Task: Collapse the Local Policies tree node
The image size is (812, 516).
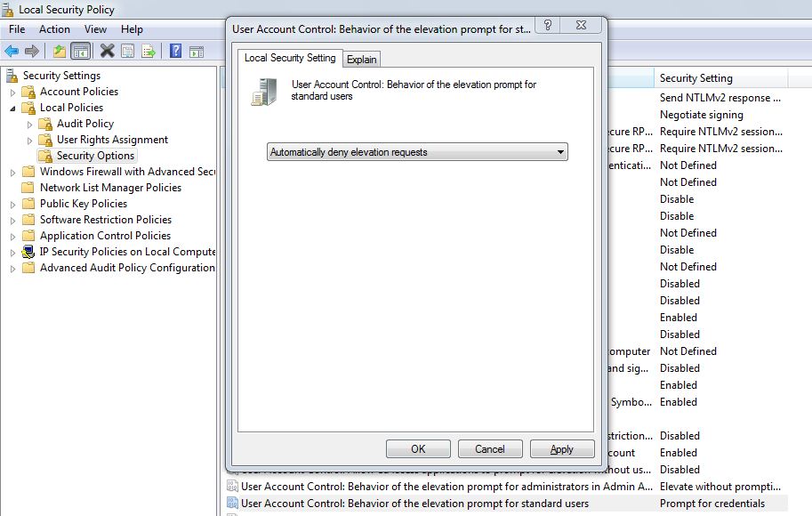Action: point(13,108)
